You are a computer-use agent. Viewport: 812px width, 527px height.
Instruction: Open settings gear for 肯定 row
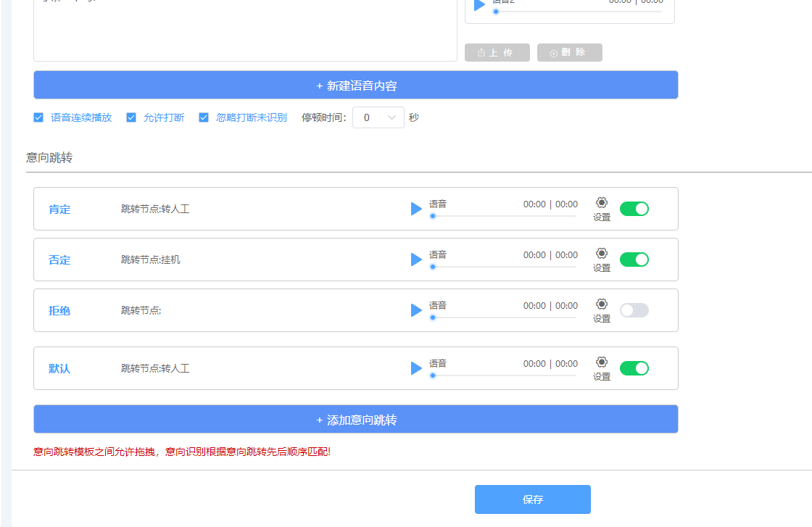click(x=601, y=202)
